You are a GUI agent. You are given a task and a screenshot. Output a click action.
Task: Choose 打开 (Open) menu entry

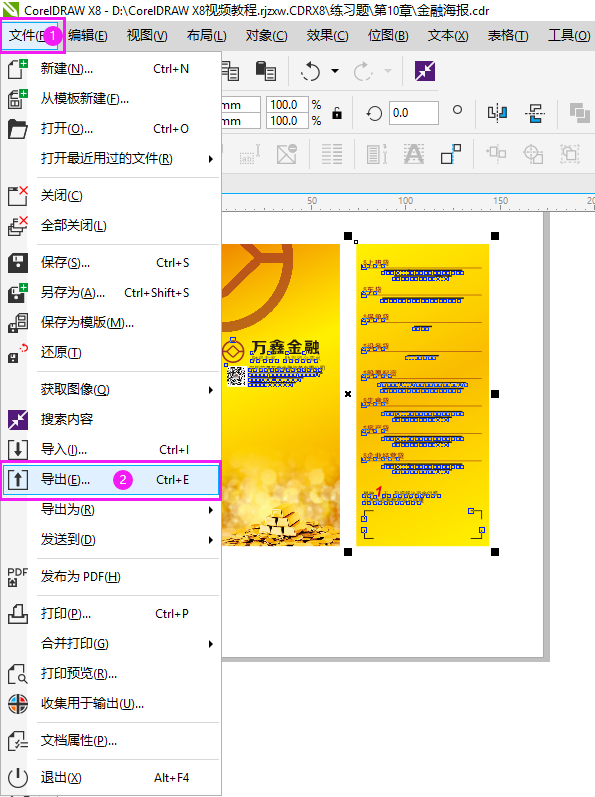point(111,129)
